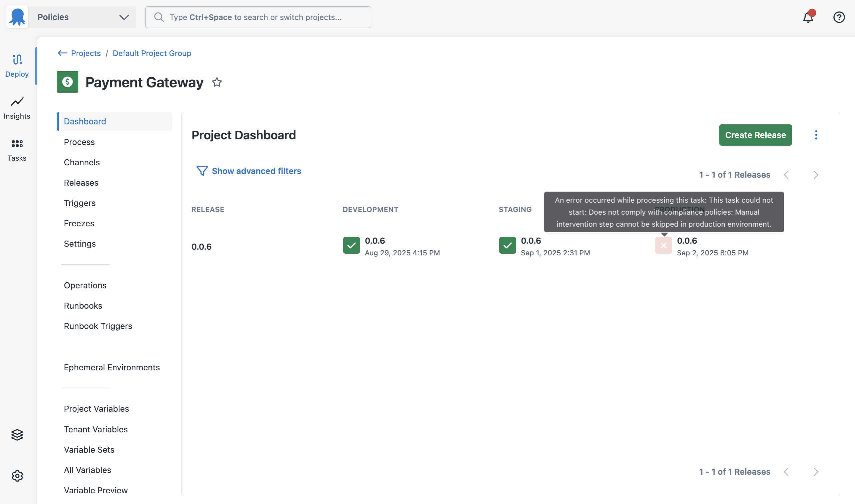Click top '1 - 1 of 1 Releases' text
The width and height of the screenshot is (855, 504).
pos(734,175)
